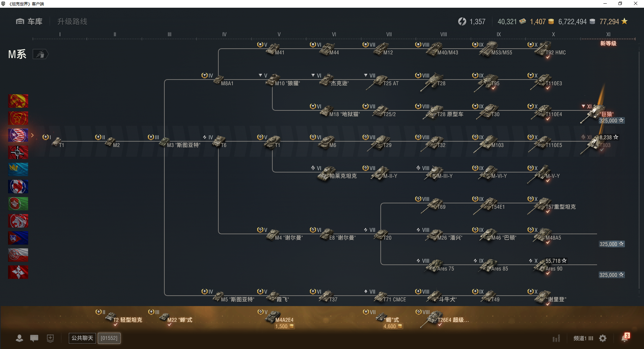
Task: Click the shield plus icon in bottom bar
Action: 50,338
